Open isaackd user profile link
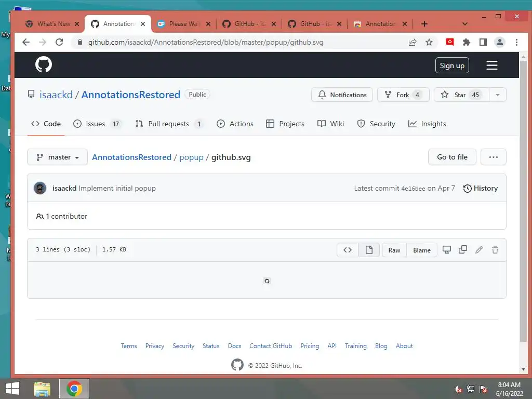 tap(56, 95)
